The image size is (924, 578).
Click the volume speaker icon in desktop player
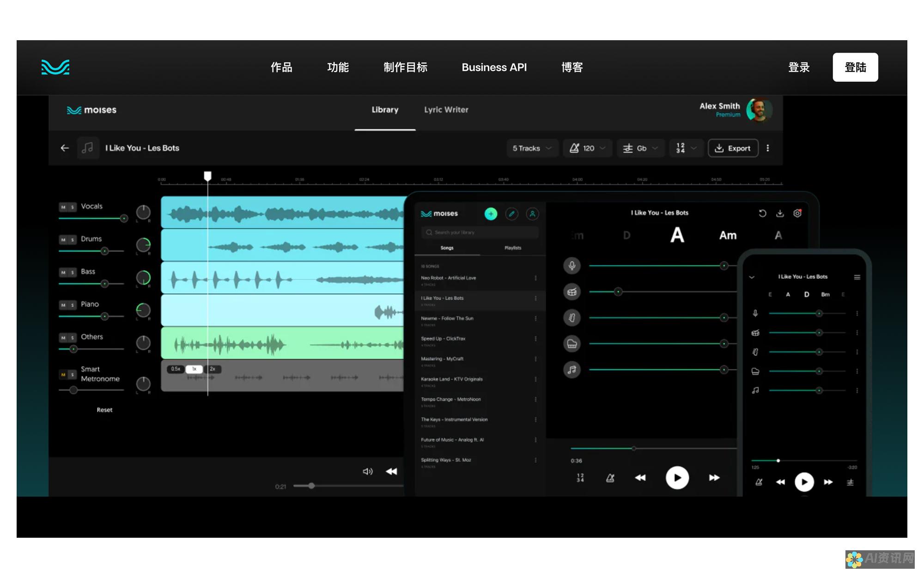(367, 471)
